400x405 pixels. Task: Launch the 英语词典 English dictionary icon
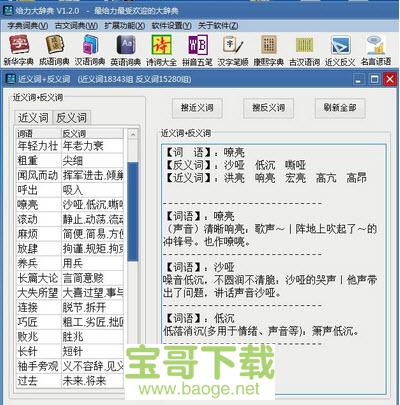coord(126,50)
